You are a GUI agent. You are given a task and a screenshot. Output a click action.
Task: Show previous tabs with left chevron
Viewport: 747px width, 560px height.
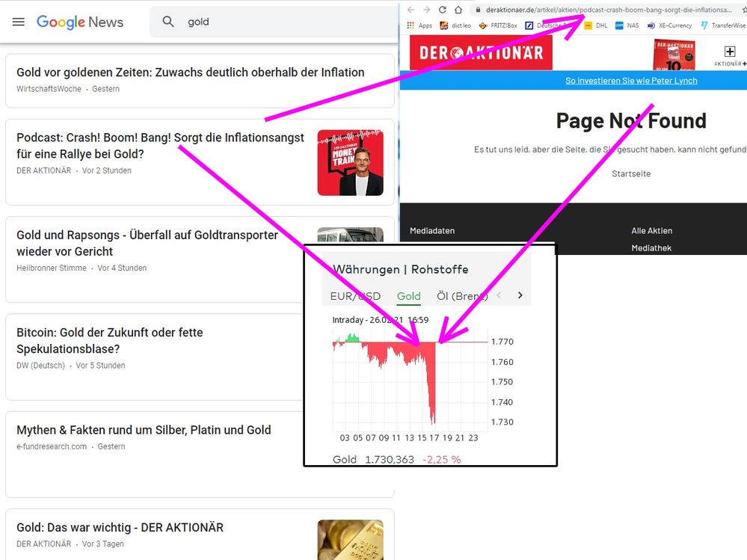(499, 295)
